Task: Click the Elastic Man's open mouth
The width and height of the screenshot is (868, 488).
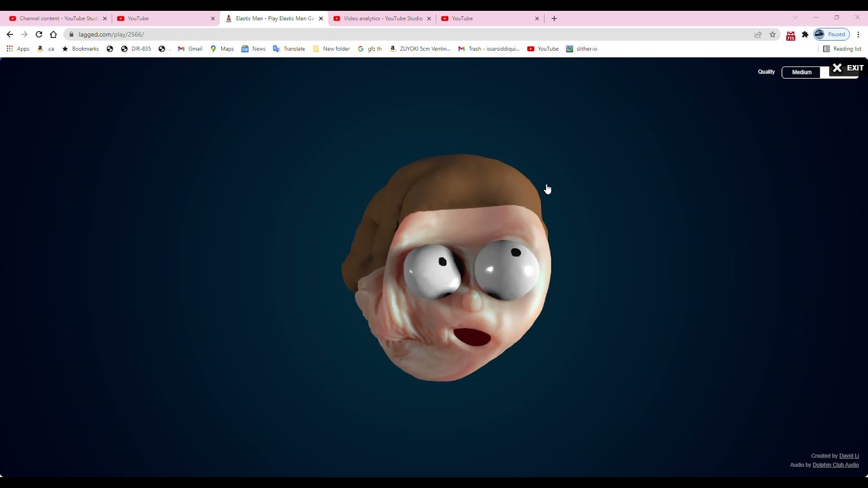Action: point(472,337)
